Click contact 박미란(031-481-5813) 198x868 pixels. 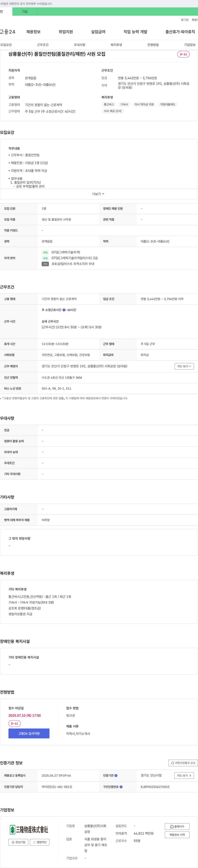tap(57, 787)
